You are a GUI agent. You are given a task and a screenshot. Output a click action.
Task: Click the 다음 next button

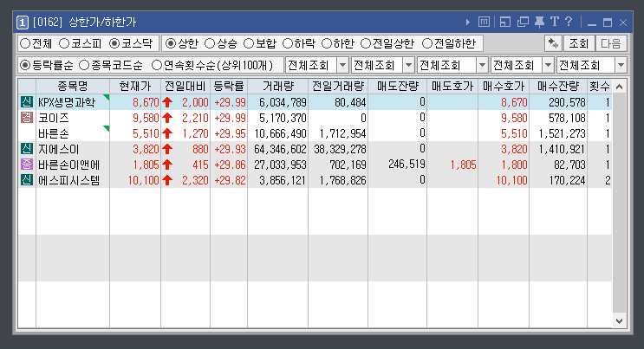coord(611,43)
